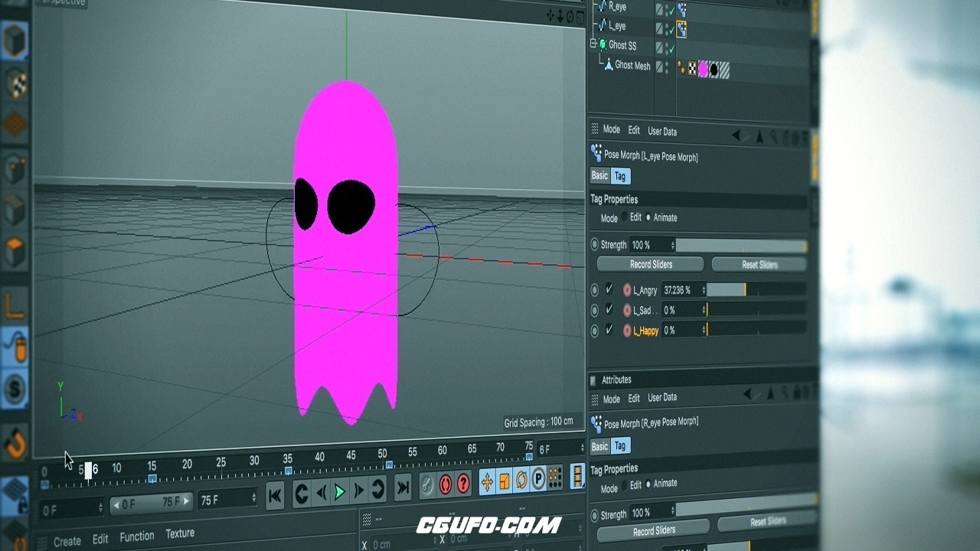Viewport: 980px width, 551px height.
Task: Click the locked workplane grid icon
Action: [x=15, y=495]
